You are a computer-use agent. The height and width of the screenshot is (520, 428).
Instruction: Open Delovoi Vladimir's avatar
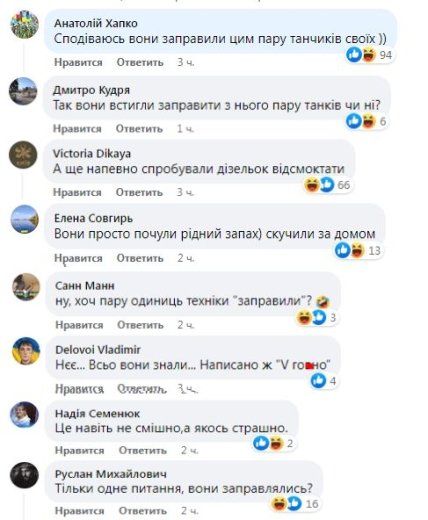click(x=26, y=351)
